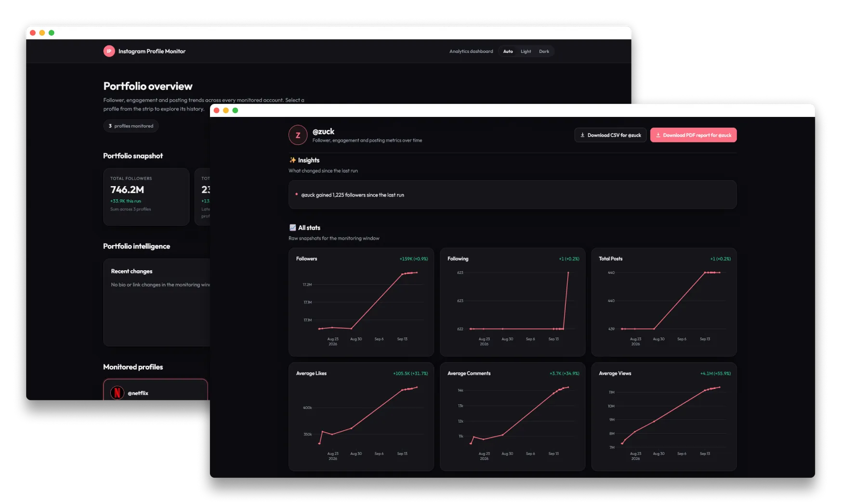Open the Analytics dashboard link
867x504 pixels.
click(471, 52)
